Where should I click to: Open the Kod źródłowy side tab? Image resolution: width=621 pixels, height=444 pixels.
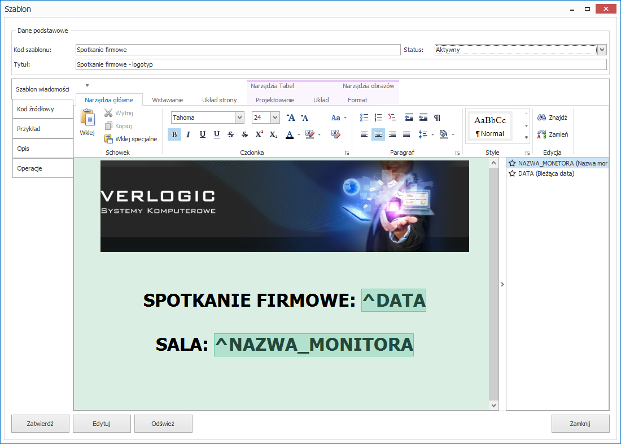(x=42, y=109)
